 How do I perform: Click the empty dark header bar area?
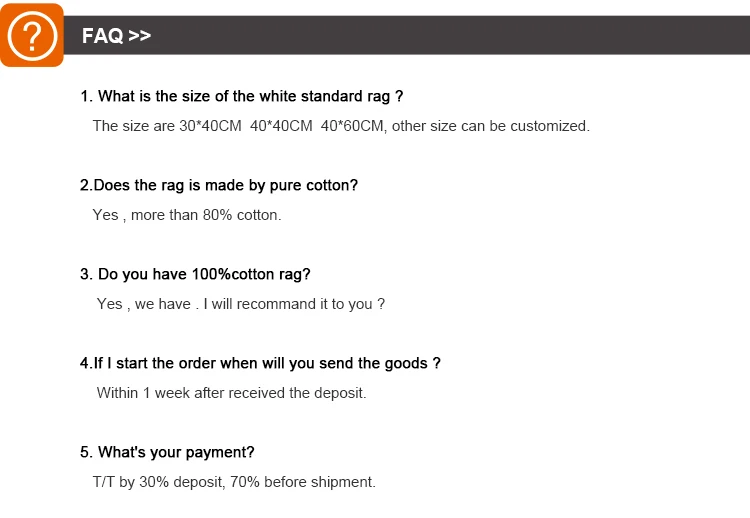[450, 36]
